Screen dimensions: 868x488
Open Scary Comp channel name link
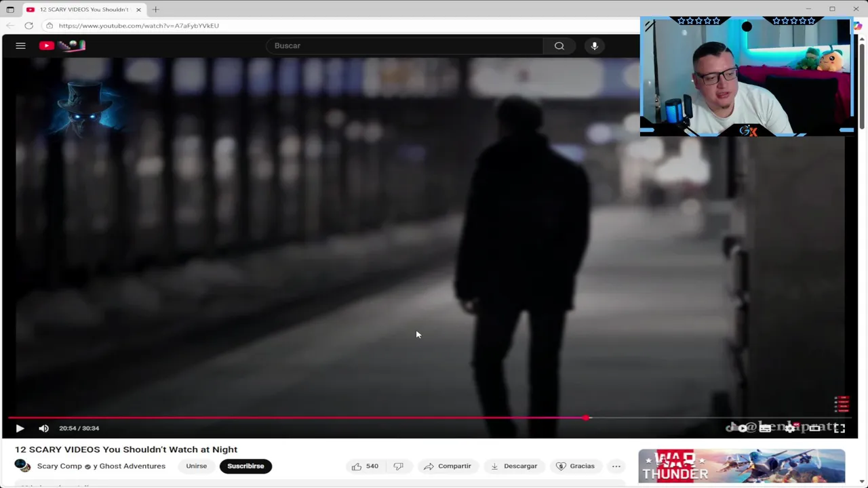tap(60, 466)
